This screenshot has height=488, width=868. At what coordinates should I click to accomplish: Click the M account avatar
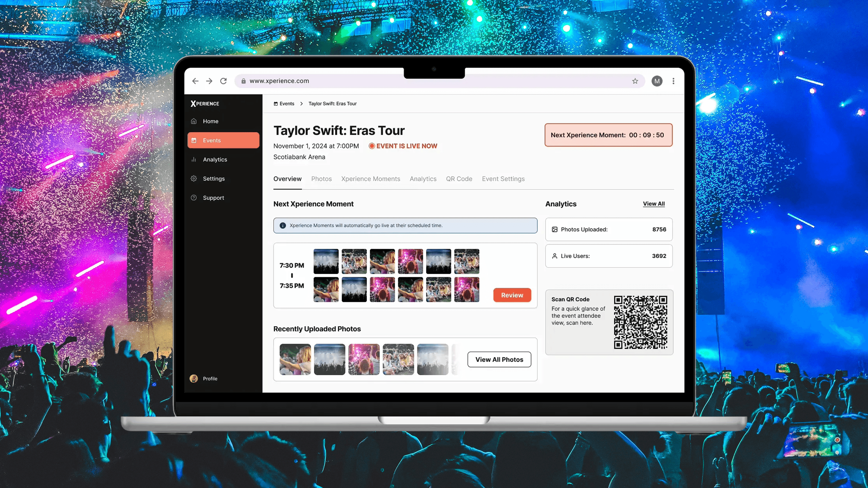(657, 81)
